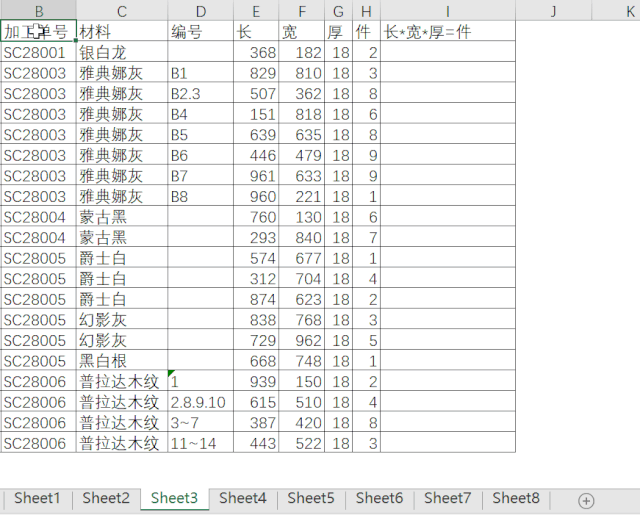Click length value 639

(256, 134)
